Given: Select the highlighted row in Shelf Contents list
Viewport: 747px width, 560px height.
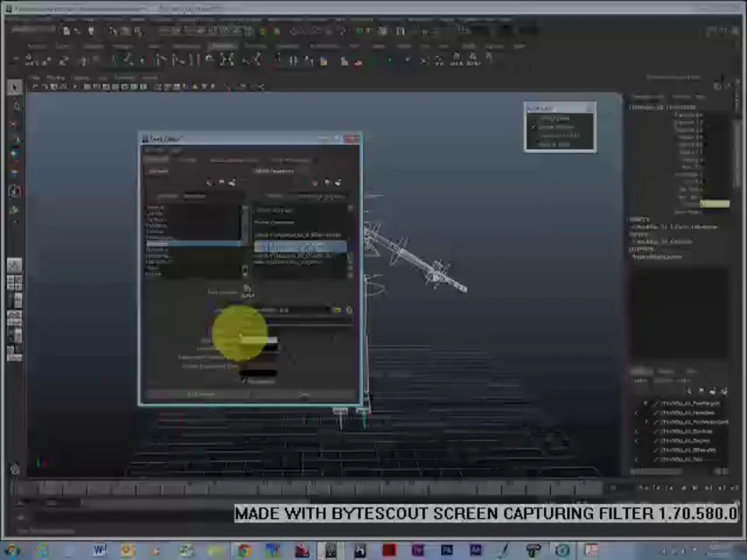Looking at the screenshot, I should [300, 247].
